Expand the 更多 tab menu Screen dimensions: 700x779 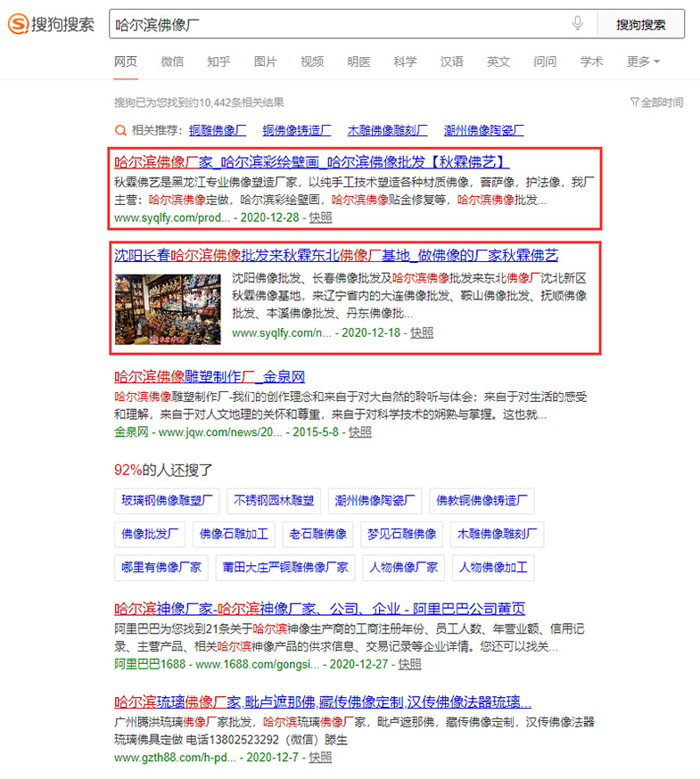[643, 61]
